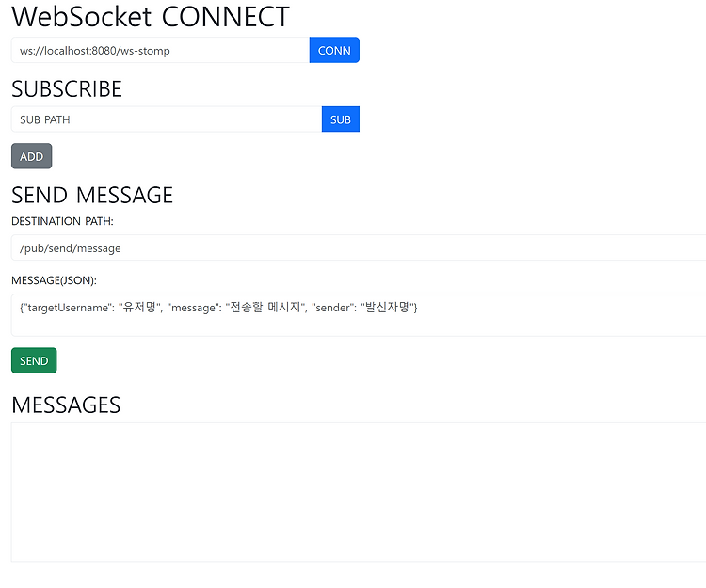Click the SUB subscribe button
The height and width of the screenshot is (588, 706).
[341, 119]
